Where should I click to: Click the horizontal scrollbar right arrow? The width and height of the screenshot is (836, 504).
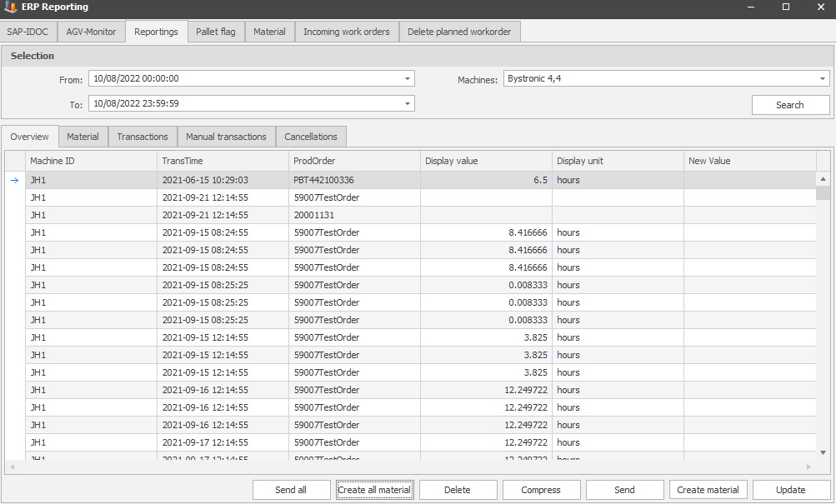pos(808,467)
